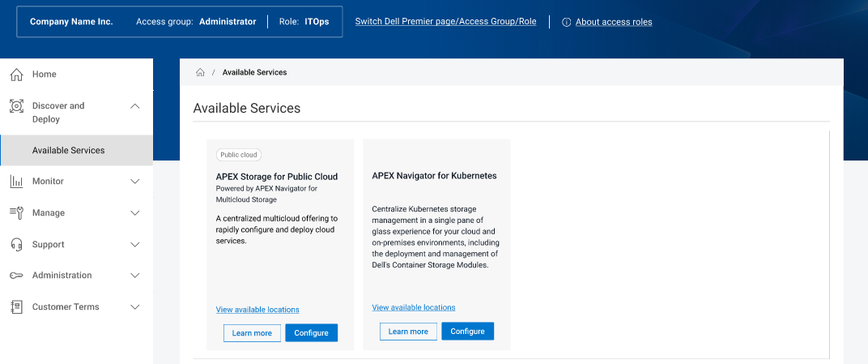Click the Support headset icon
Screen dimensions: 868x364
click(x=16, y=244)
